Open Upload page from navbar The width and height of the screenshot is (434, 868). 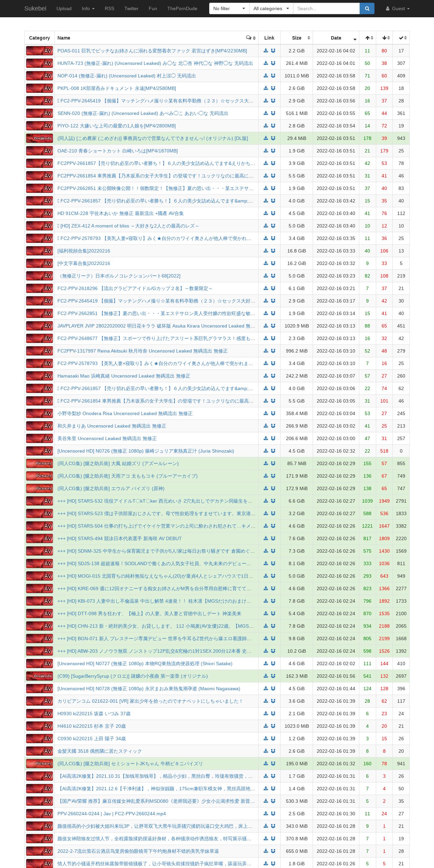64,8
